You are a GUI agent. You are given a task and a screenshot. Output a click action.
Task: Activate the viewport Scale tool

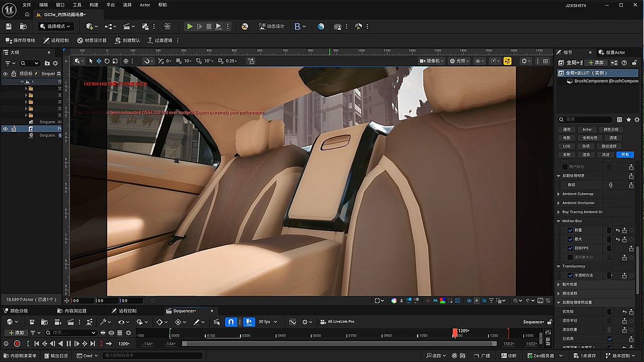(115, 61)
